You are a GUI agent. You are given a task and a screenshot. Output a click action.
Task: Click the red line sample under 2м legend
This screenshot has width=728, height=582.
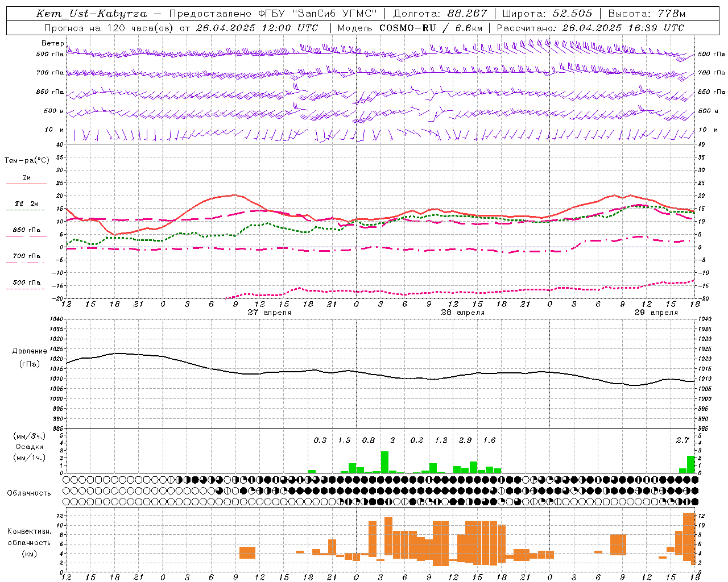point(27,184)
